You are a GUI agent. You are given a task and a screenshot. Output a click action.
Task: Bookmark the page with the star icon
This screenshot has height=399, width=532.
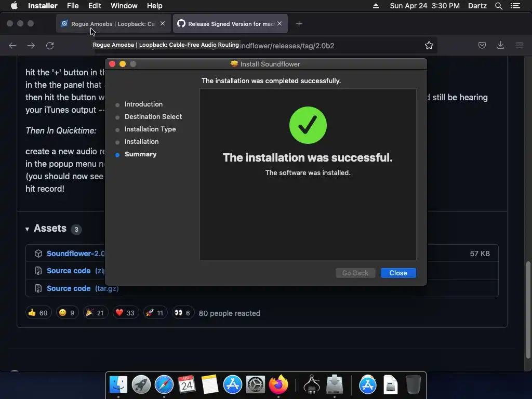pos(429,46)
